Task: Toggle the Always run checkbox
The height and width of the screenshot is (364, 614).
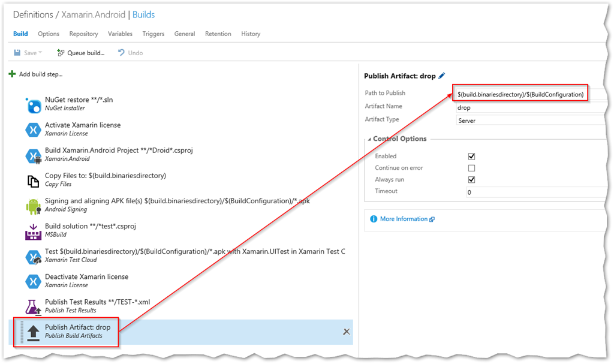Action: tap(471, 179)
